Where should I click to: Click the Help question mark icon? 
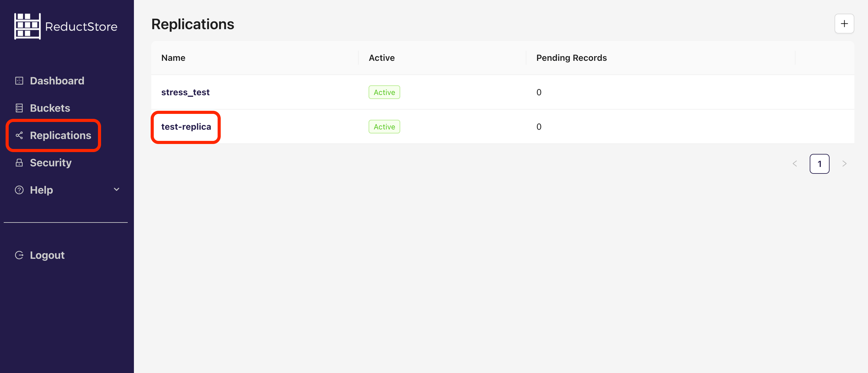click(x=19, y=190)
